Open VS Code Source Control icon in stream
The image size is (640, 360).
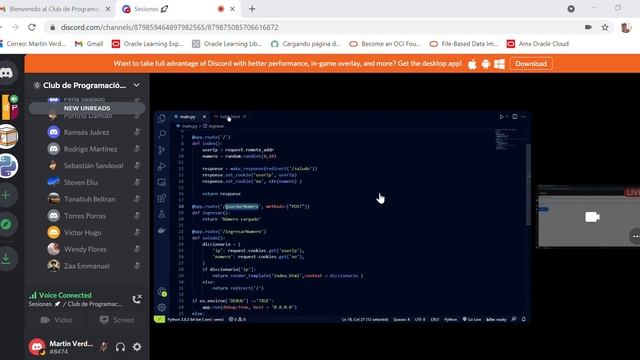(162, 150)
